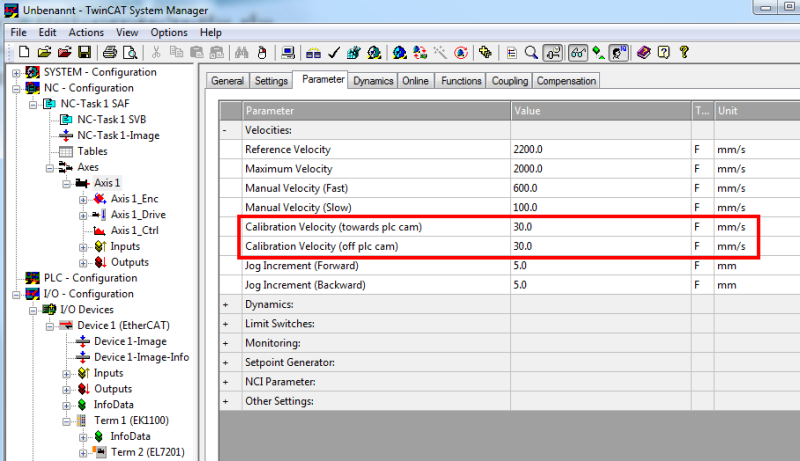Viewport: 800px width, 461px height.
Task: Click Reference Velocity value 2200.0
Action: 528,149
